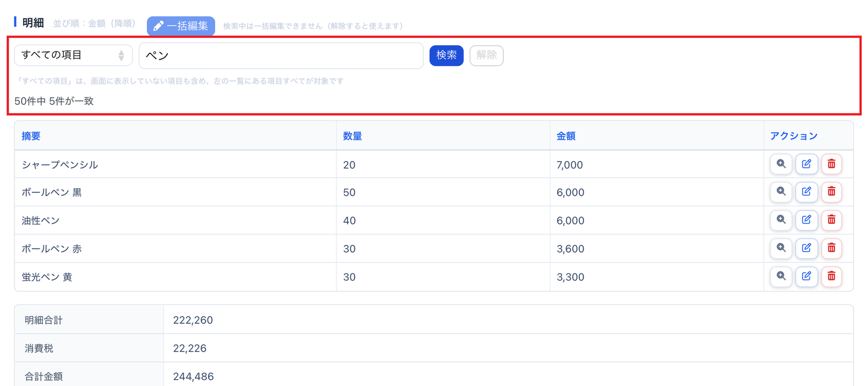View details of 蛍光ペン 黄 row
Viewport: 868px width, 386px height.
[x=781, y=276]
